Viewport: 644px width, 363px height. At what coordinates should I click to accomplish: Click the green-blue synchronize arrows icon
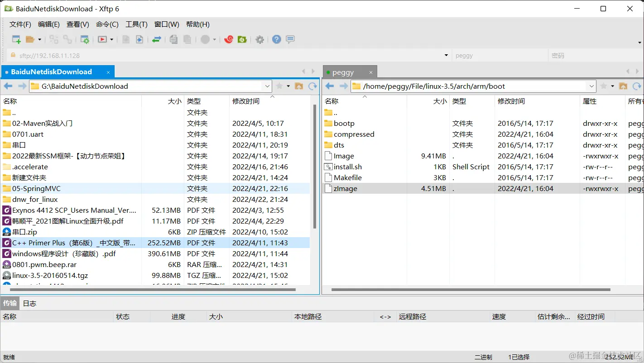(156, 39)
